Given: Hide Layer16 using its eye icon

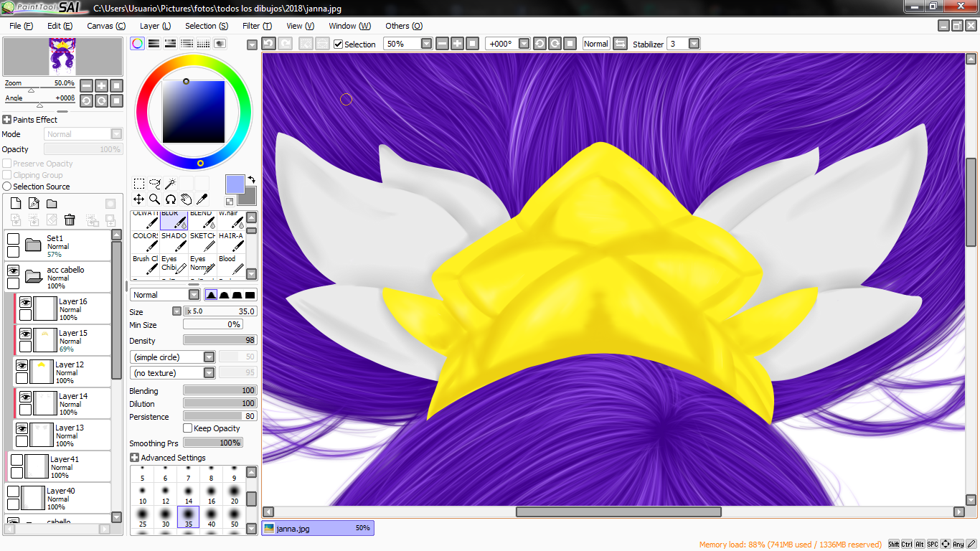Looking at the screenshot, I should [x=25, y=301].
